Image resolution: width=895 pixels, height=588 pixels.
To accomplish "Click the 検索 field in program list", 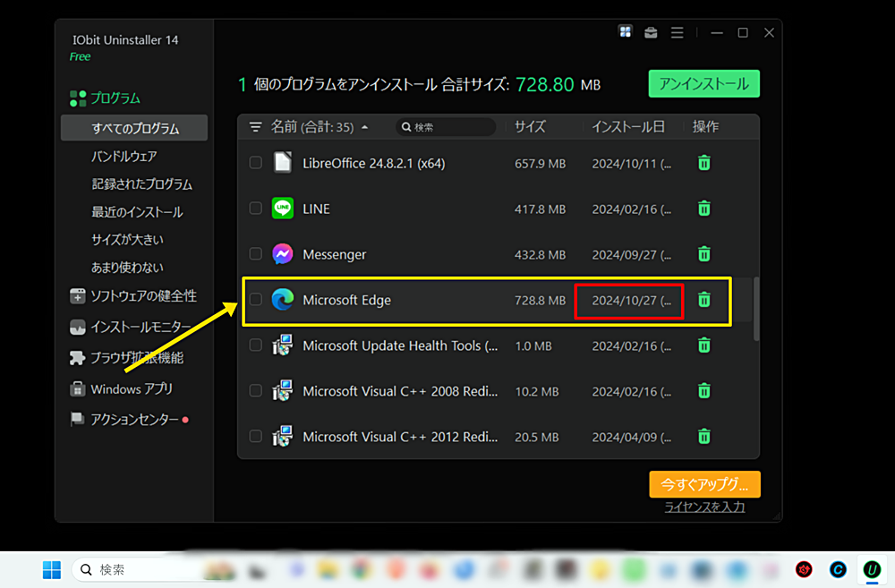I will tap(445, 127).
